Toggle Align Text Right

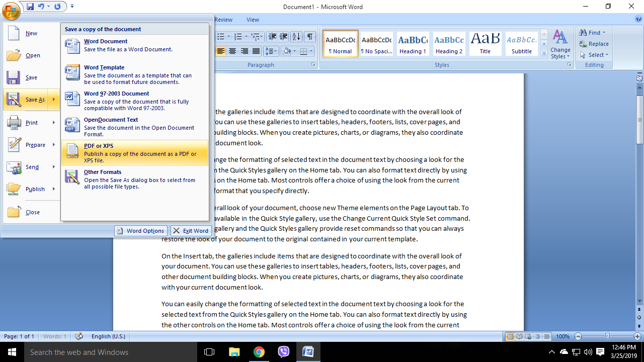point(245,51)
